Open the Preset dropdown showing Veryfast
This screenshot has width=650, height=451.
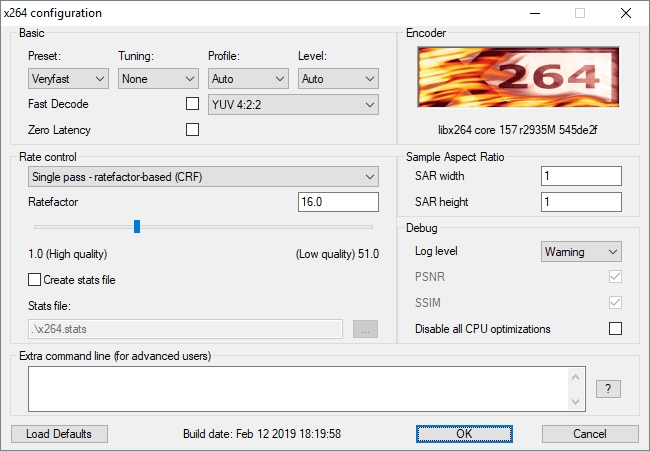click(x=68, y=79)
